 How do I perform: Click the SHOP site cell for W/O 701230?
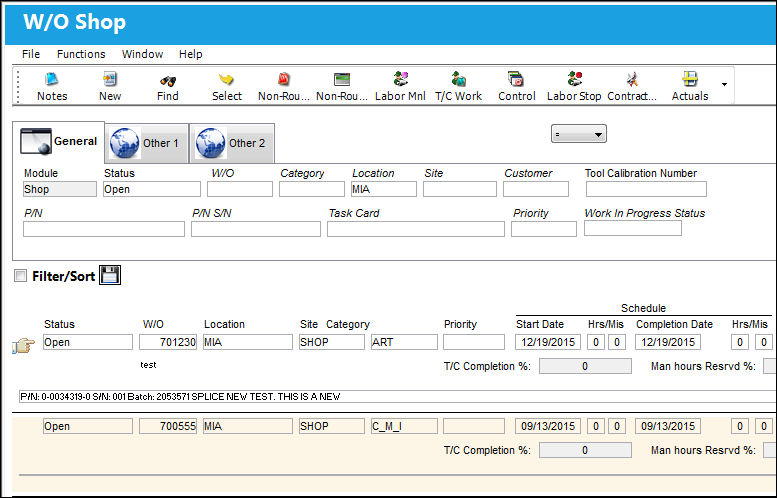point(332,342)
